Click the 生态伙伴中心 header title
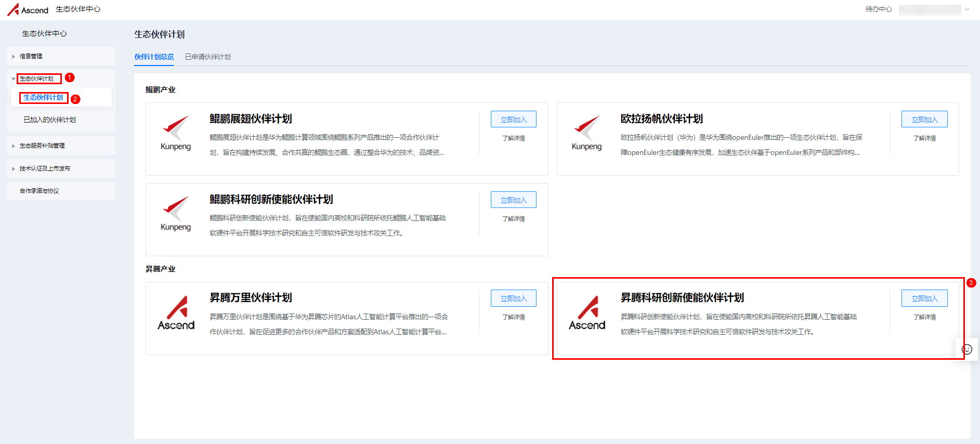Screen dimensions: 980x444 [78, 9]
